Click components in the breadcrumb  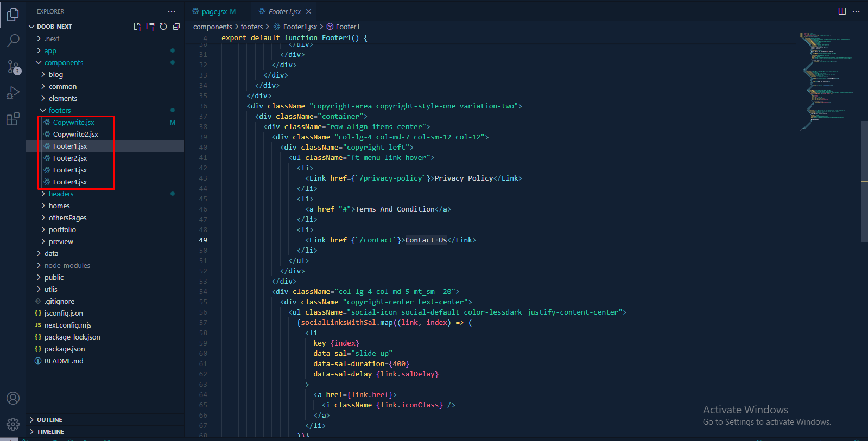(x=212, y=27)
